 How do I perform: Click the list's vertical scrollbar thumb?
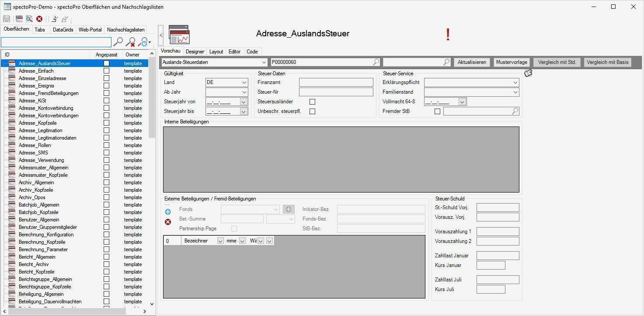pos(152,97)
